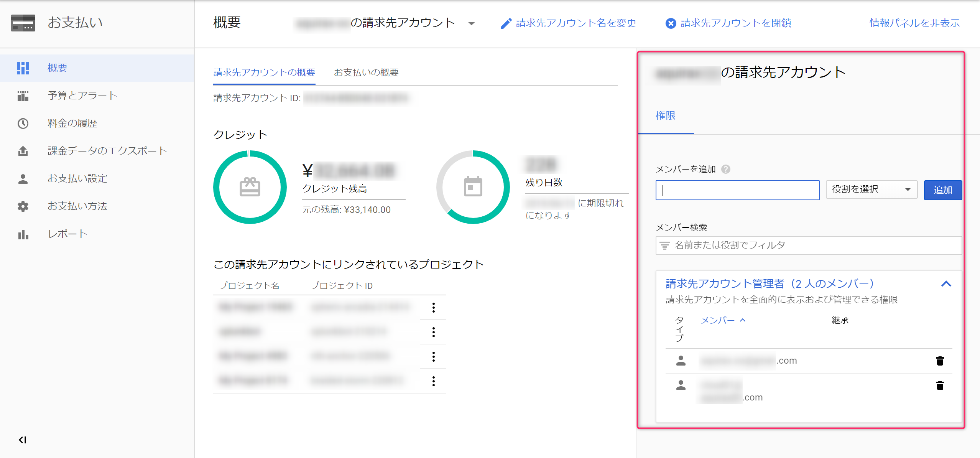Click the clock icon for 料金の履歴

point(23,124)
